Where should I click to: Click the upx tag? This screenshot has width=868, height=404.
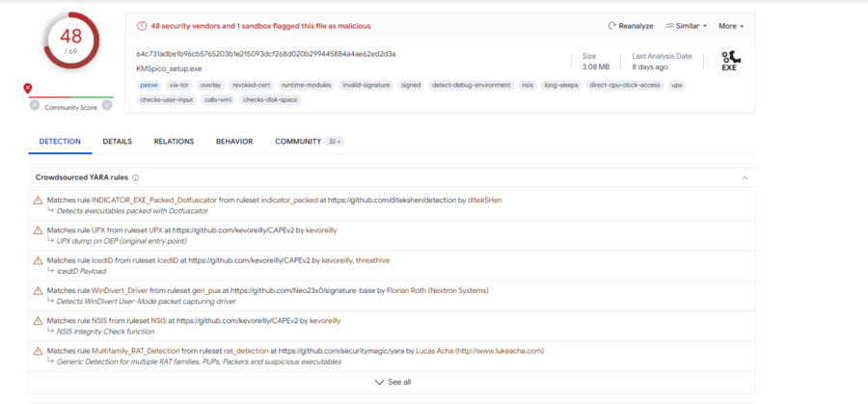click(676, 85)
